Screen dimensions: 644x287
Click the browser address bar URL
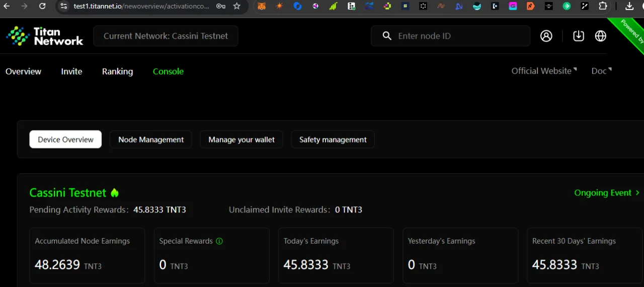(141, 6)
